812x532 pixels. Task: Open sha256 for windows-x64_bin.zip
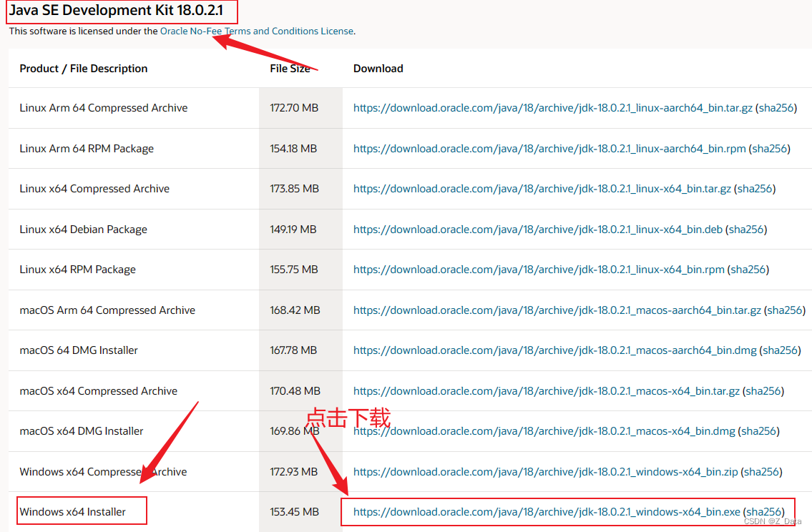coord(762,471)
